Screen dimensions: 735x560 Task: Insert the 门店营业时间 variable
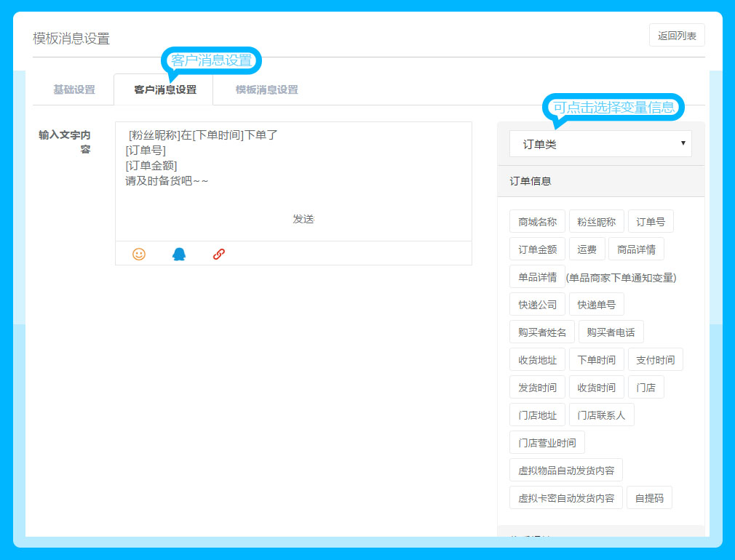(x=547, y=443)
